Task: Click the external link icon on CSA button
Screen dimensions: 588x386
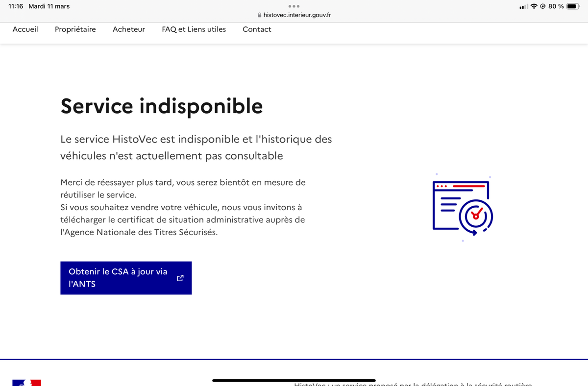Action: tap(180, 278)
